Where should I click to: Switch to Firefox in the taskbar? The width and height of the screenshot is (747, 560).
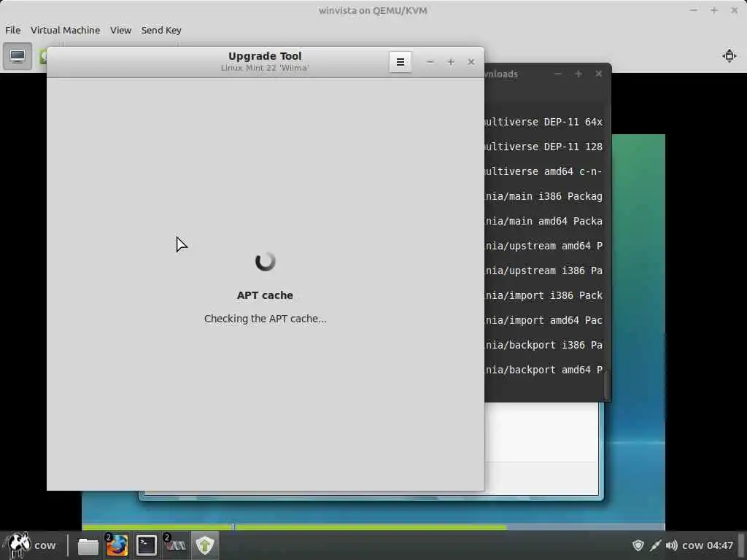pos(117,545)
